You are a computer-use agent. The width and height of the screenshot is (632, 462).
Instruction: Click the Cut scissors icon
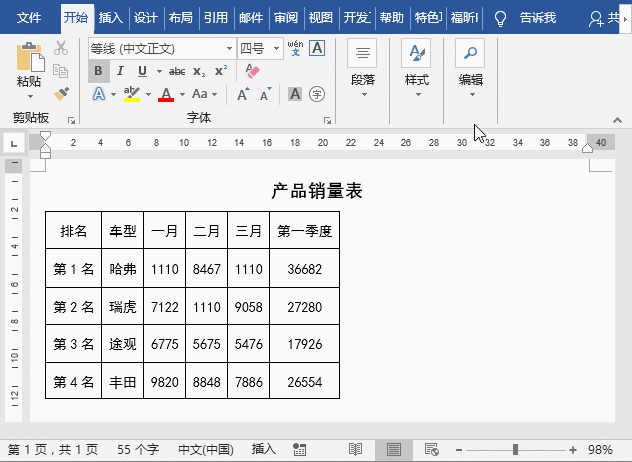pos(61,48)
